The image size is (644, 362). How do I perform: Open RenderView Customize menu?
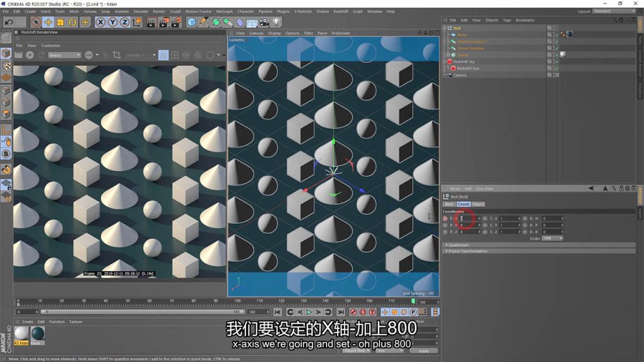coord(50,45)
